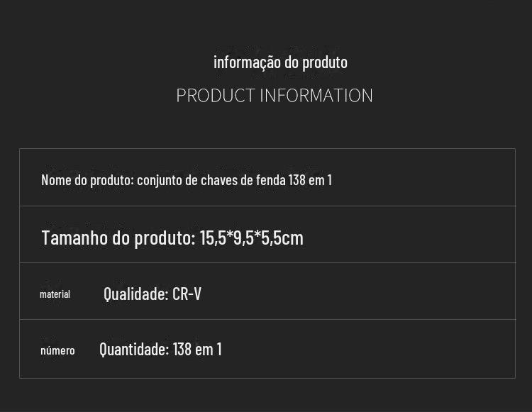Click "138 em 1" in product name row
The image size is (532, 412).
[310, 180]
